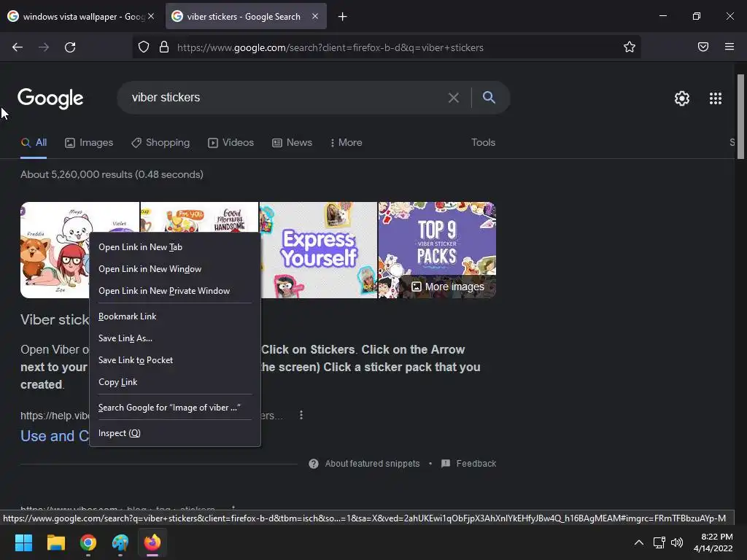Close the viber stickers tab

(x=315, y=16)
